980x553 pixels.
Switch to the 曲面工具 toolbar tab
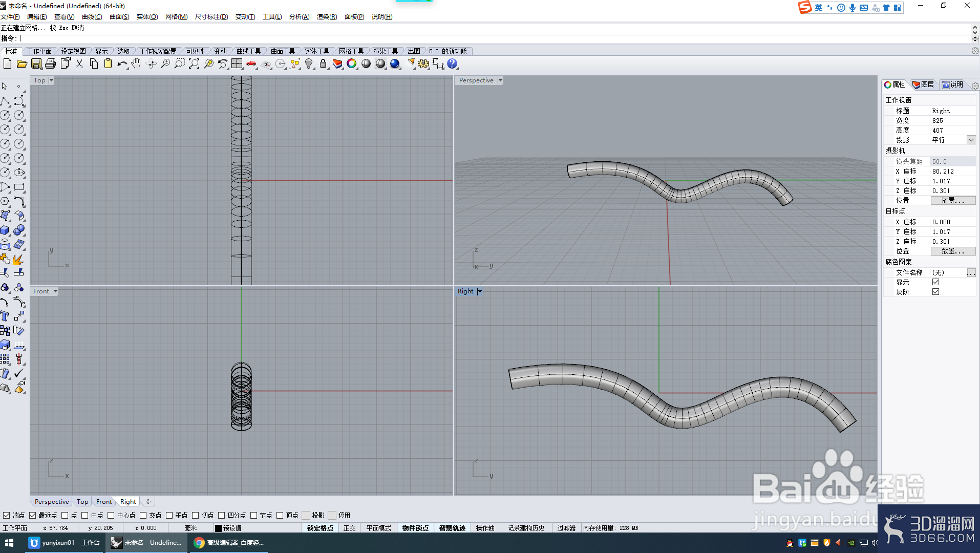click(283, 51)
